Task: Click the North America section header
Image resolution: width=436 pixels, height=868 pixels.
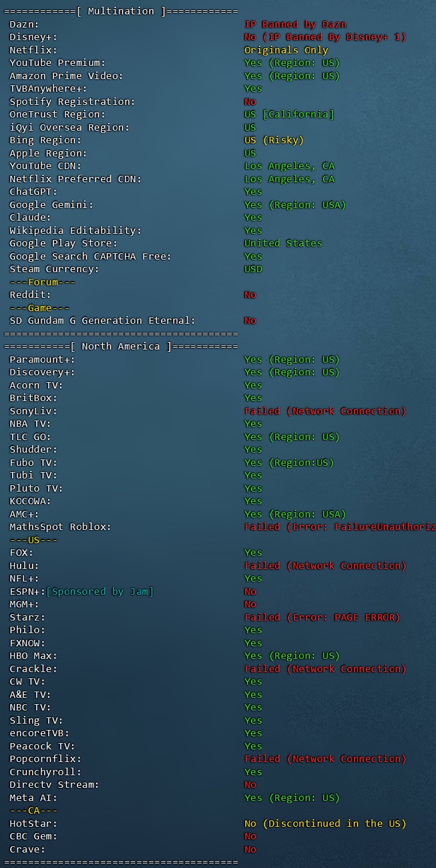Action: [121, 347]
